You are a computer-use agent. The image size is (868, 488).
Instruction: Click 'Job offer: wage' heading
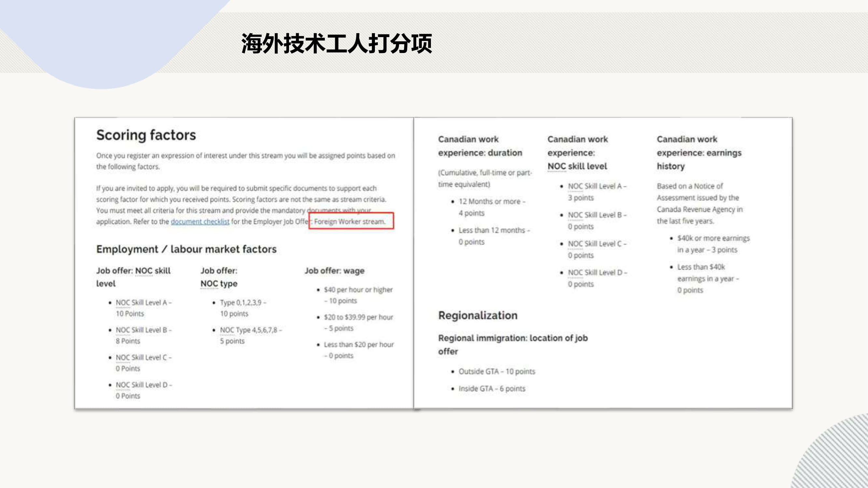click(335, 271)
